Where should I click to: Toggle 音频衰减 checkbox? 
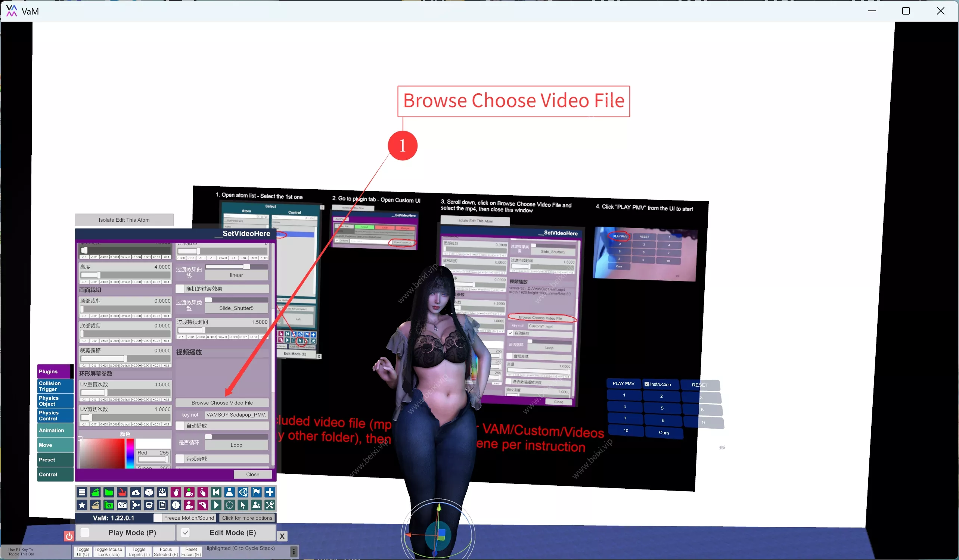pos(180,459)
